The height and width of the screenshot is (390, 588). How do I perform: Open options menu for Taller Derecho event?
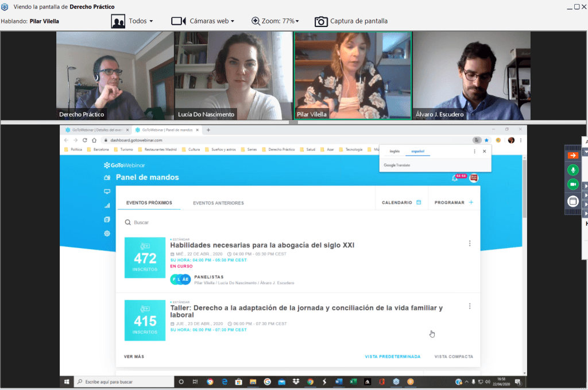coord(470,306)
